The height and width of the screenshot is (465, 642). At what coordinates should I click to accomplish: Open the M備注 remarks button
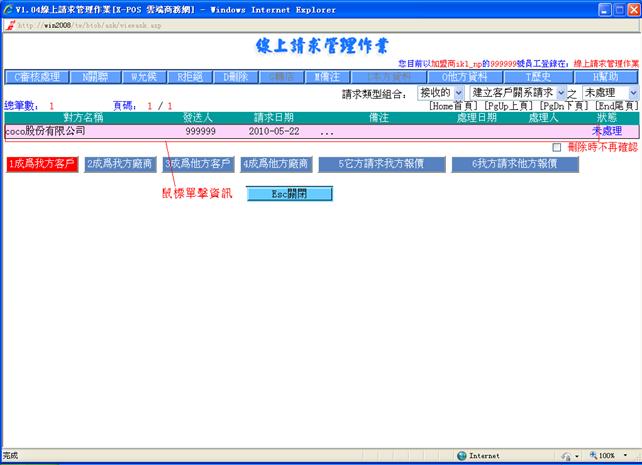[x=328, y=76]
